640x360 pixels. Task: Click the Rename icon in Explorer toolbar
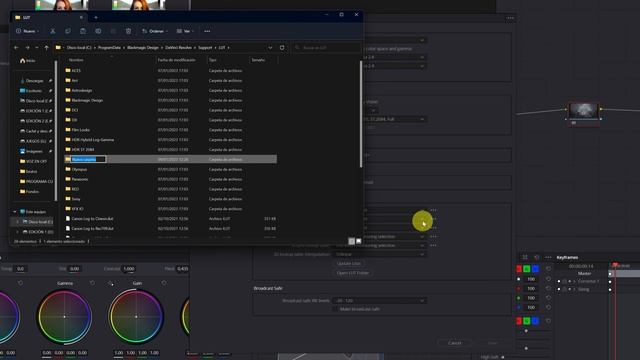pos(98,31)
